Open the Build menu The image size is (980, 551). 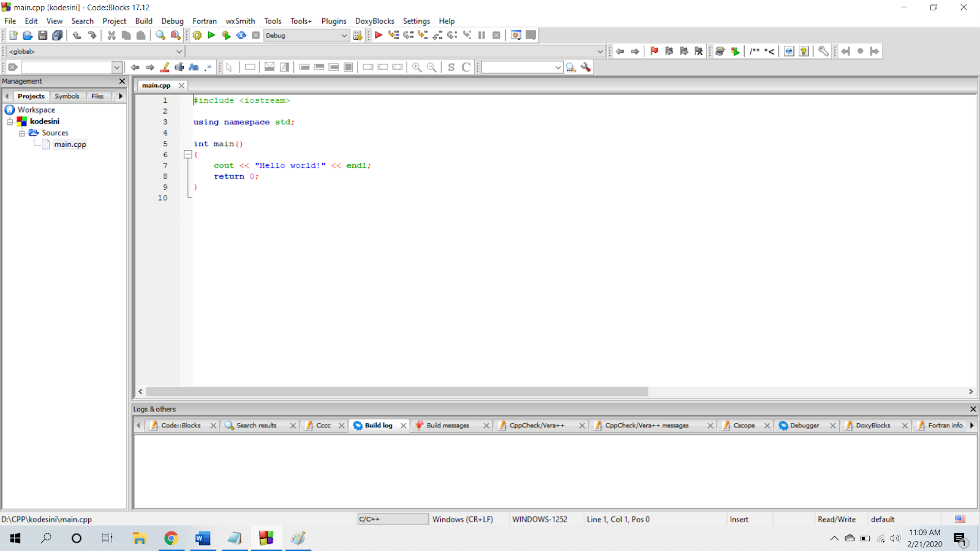(x=144, y=21)
